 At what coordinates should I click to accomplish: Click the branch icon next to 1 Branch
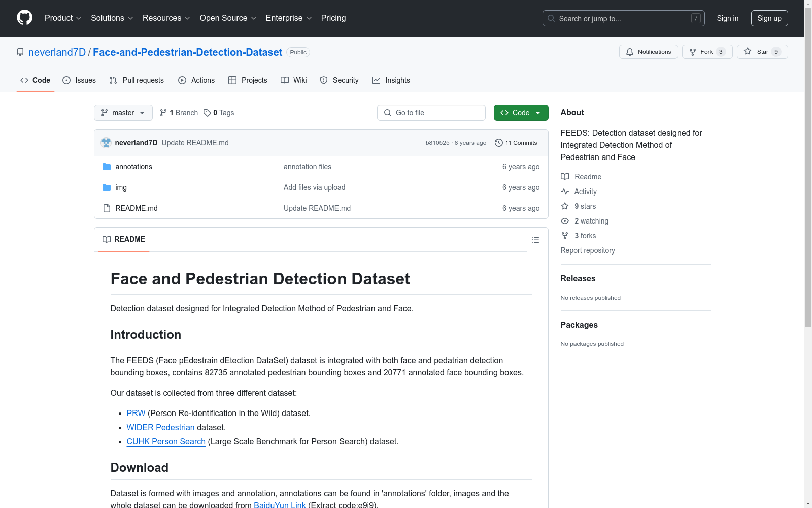point(163,113)
